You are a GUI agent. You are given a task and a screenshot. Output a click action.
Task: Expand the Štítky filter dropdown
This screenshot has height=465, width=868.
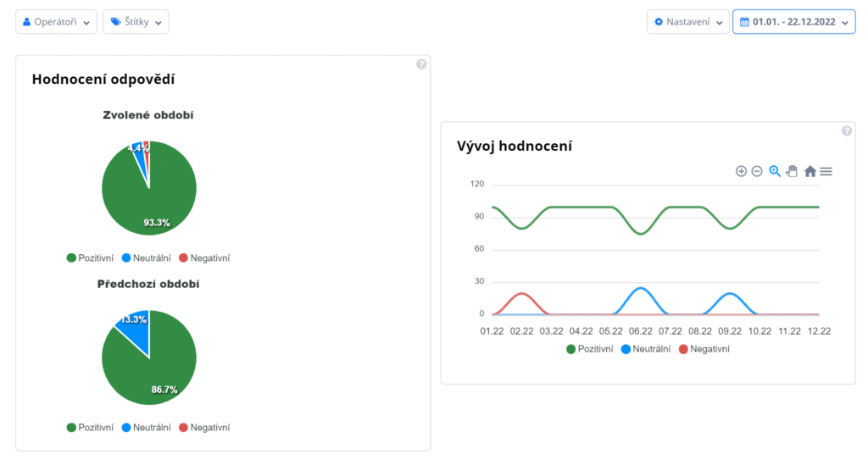coord(136,22)
